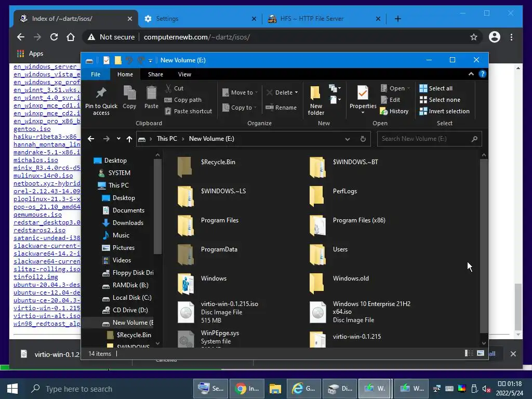Collapse the ribbon with the chevron
The width and height of the screenshot is (532, 399).
pos(471,74)
